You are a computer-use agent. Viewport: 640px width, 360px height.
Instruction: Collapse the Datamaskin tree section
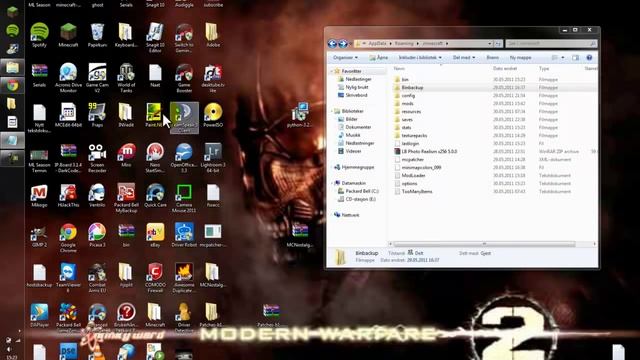pyautogui.click(x=332, y=183)
